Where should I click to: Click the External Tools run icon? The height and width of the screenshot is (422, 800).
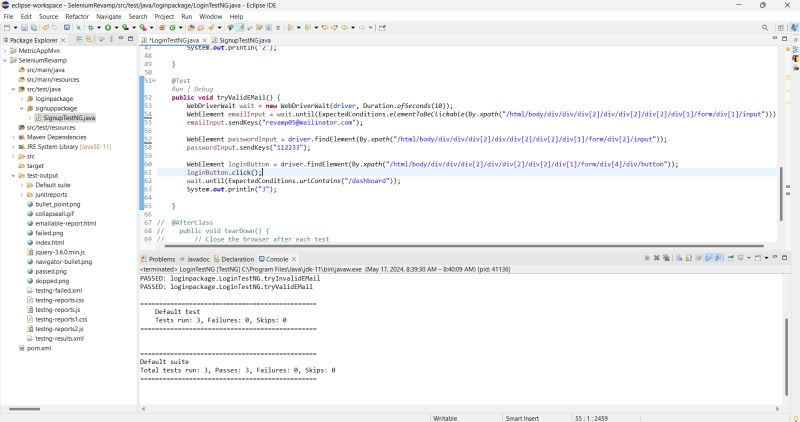(x=143, y=28)
